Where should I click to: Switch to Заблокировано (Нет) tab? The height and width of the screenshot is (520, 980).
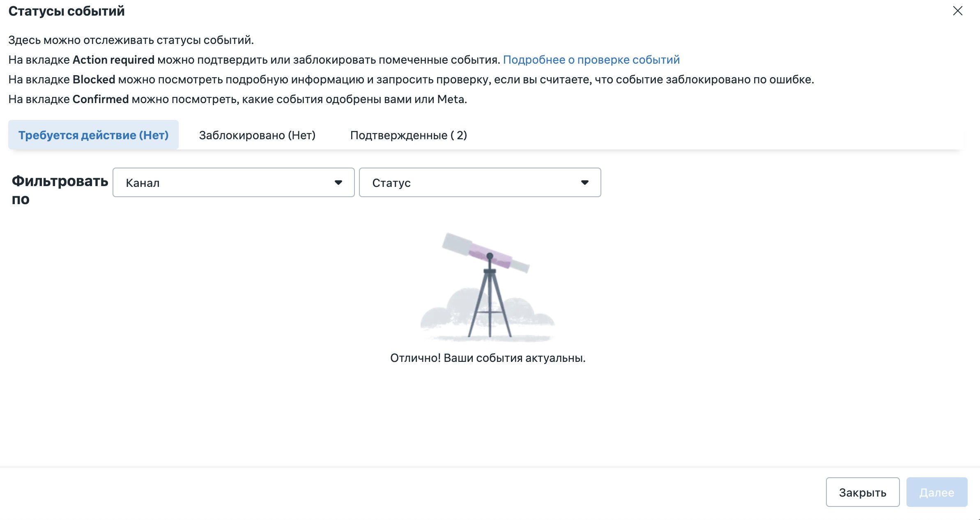point(257,135)
